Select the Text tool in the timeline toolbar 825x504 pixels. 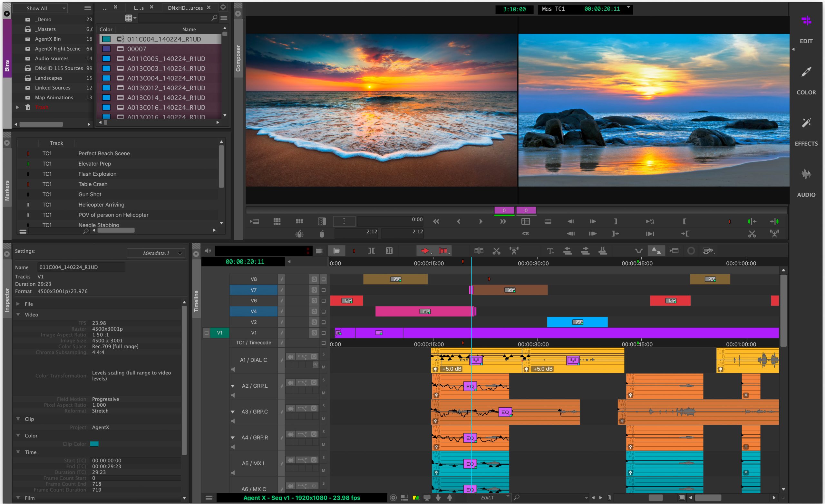550,250
